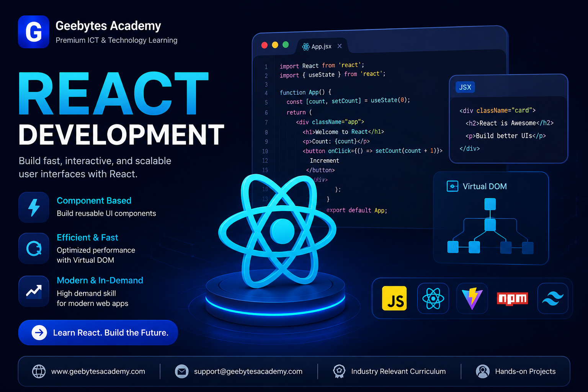Click Premium ICT & Technology Learning tagline
The height and width of the screenshot is (392, 588).
116,40
